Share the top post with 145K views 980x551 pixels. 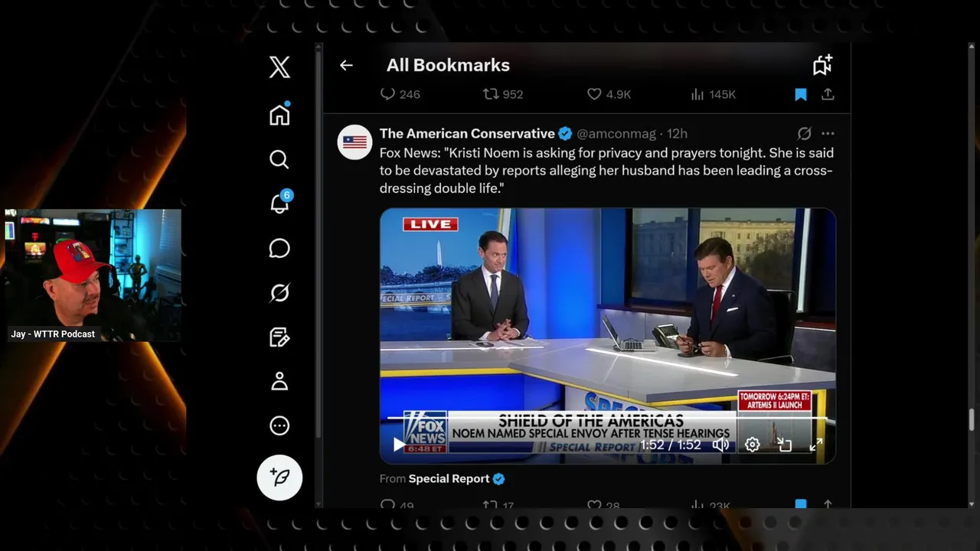[x=828, y=94]
